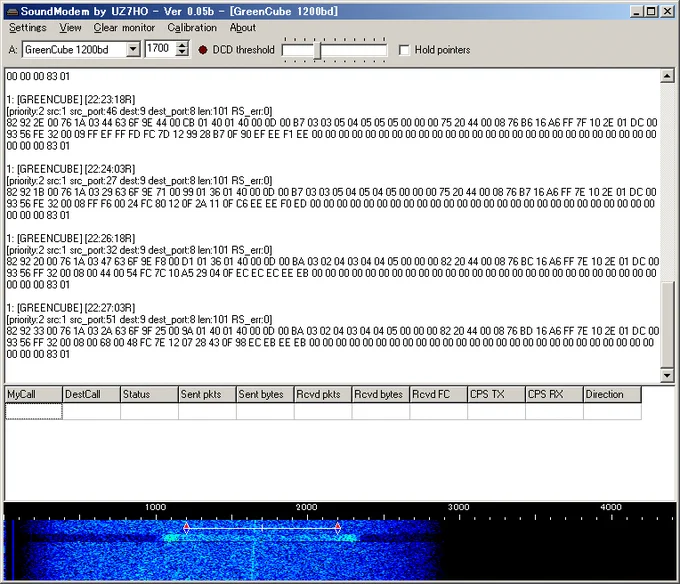This screenshot has height=584, width=680.
Task: Decrease frequency with the spinner down arrow
Action: tap(183, 52)
